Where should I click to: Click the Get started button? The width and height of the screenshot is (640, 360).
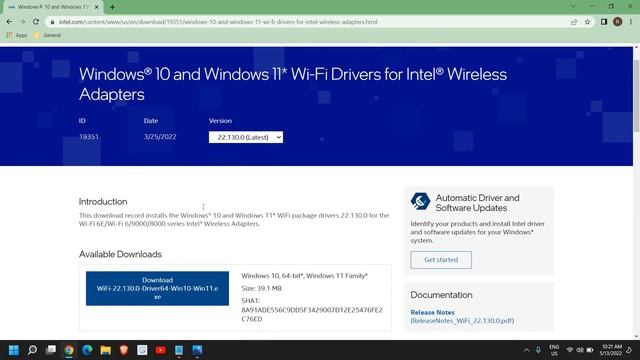pyautogui.click(x=441, y=260)
